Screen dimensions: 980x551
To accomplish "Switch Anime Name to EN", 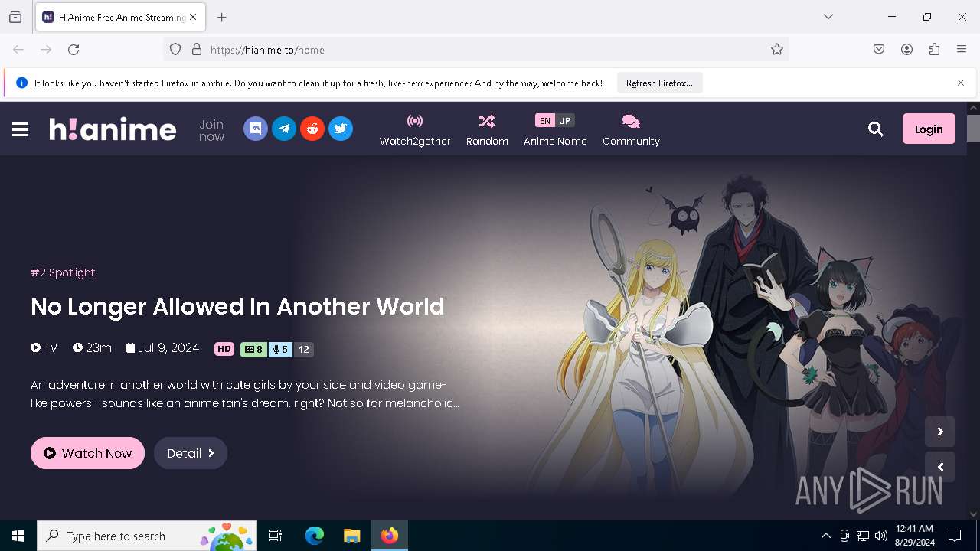I will [545, 121].
